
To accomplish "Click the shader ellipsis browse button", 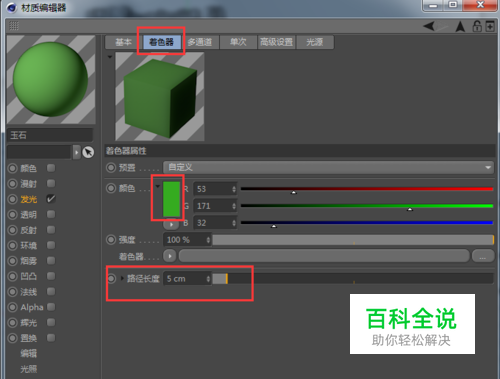I will 483,256.
